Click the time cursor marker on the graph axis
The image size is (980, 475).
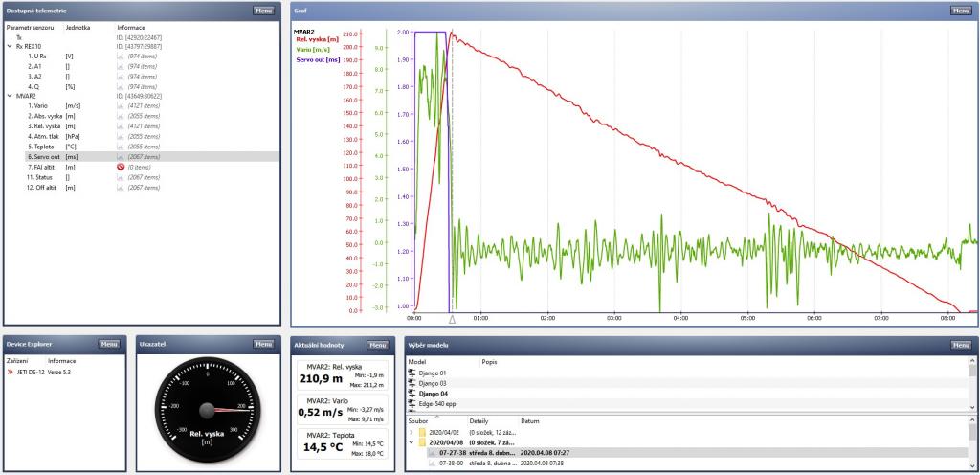[452, 319]
